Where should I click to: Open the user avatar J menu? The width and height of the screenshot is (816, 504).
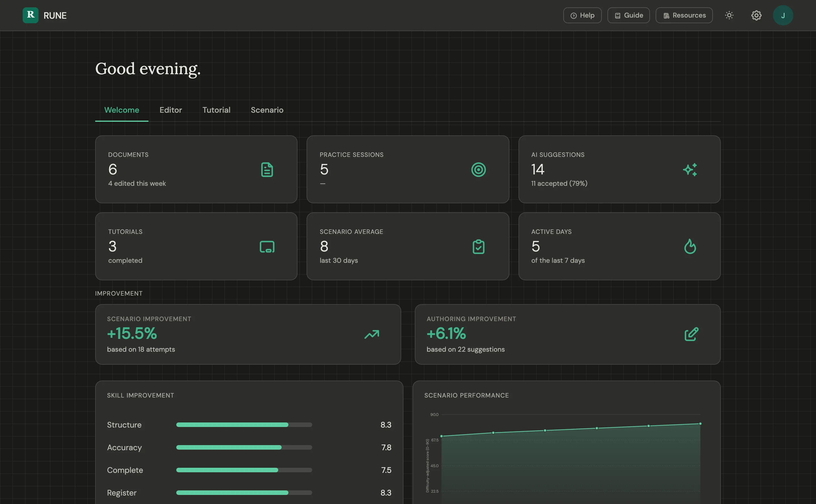[783, 15]
